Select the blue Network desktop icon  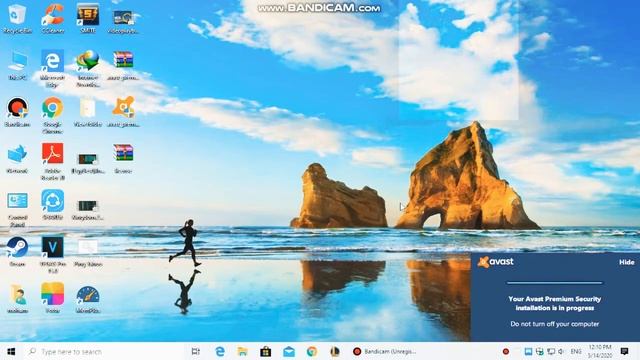pyautogui.click(x=17, y=158)
